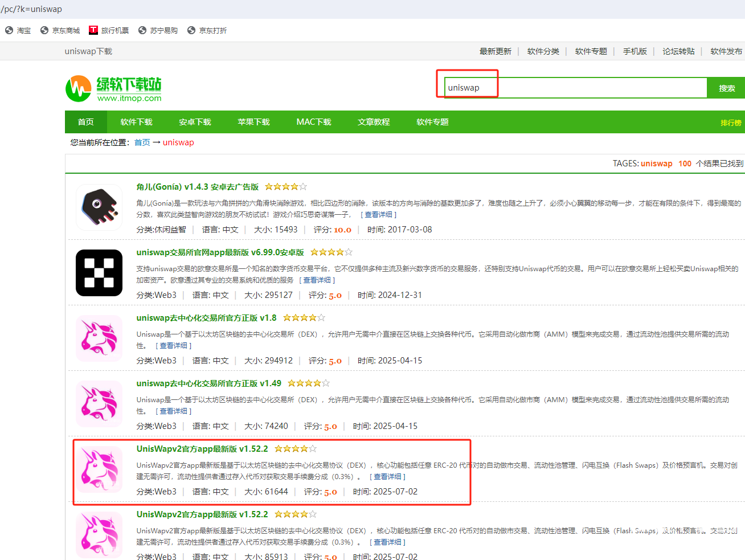Open the MAC下载 navigation tab

pos(314,122)
